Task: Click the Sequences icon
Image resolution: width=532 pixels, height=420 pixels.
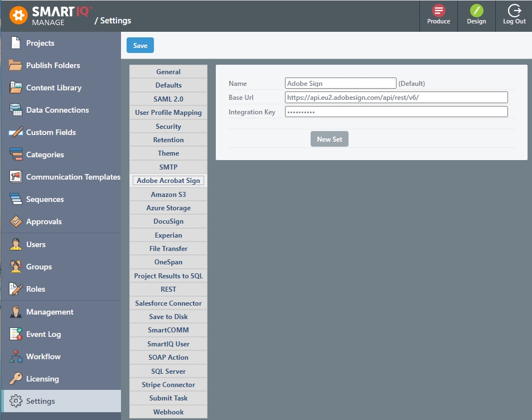Action: point(16,199)
